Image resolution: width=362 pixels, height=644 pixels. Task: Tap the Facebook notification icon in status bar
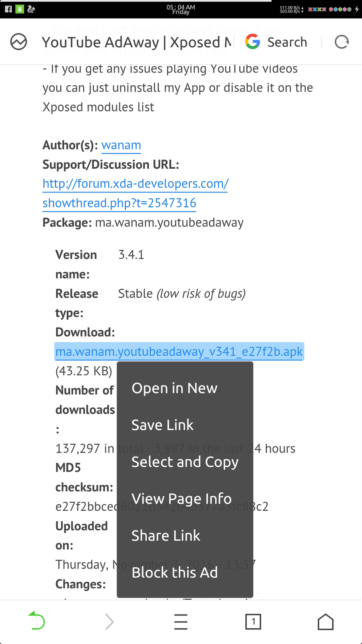tap(8, 9)
